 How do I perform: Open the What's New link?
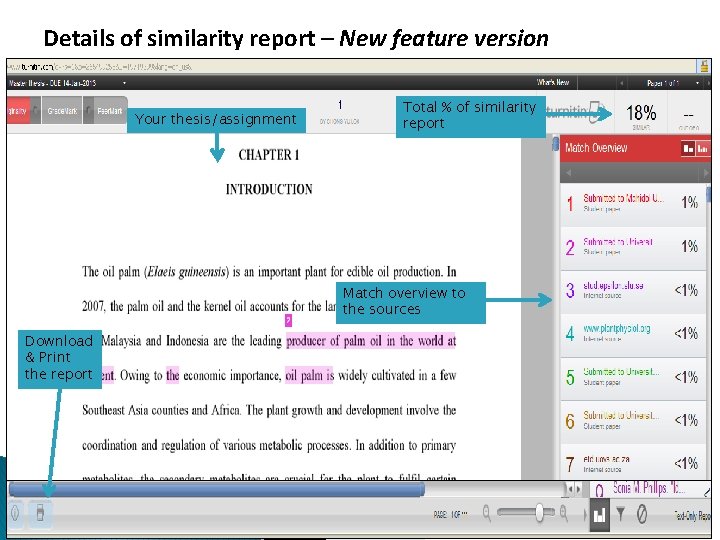pyautogui.click(x=553, y=83)
